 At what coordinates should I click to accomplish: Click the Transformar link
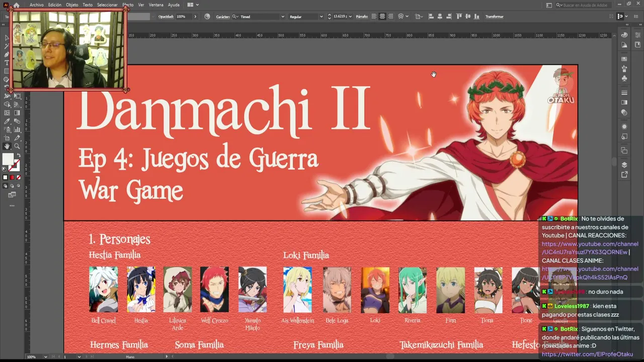click(495, 17)
